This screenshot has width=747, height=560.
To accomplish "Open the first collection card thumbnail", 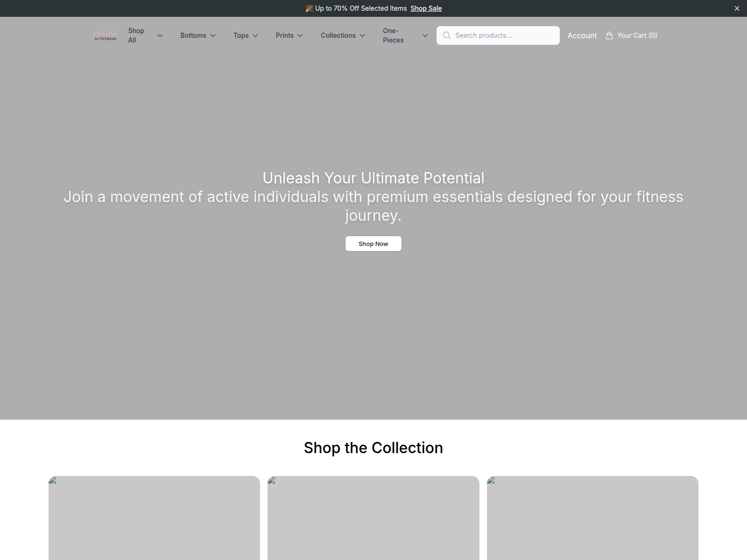I will tap(154, 518).
